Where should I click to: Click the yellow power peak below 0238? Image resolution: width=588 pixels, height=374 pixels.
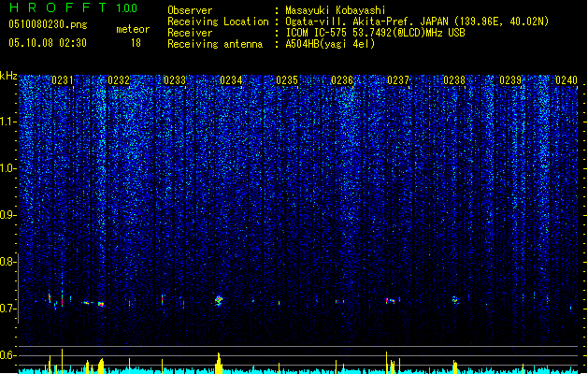click(455, 367)
